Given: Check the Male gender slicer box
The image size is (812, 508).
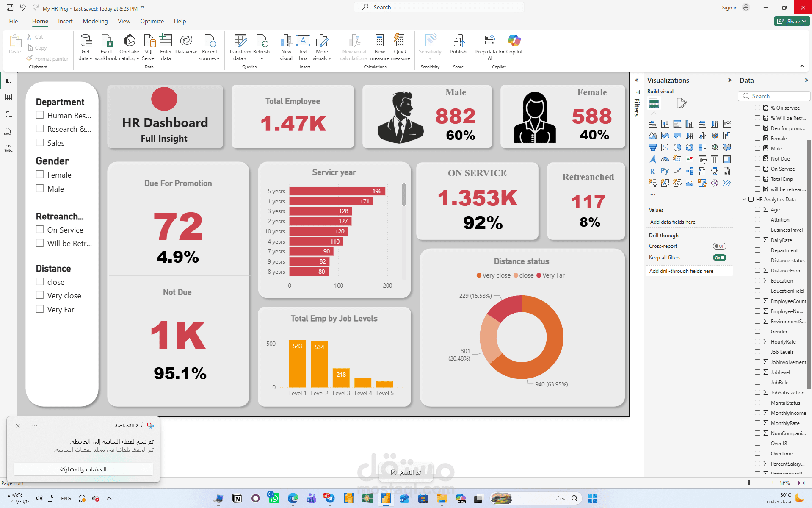Looking at the screenshot, I should coord(40,188).
